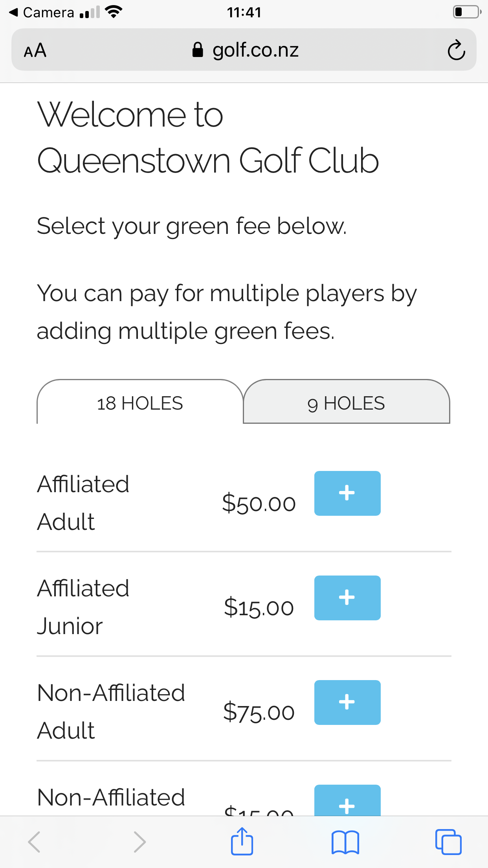This screenshot has height=868, width=488.
Task: Tap the golf.co.nz address bar
Action: click(x=255, y=50)
